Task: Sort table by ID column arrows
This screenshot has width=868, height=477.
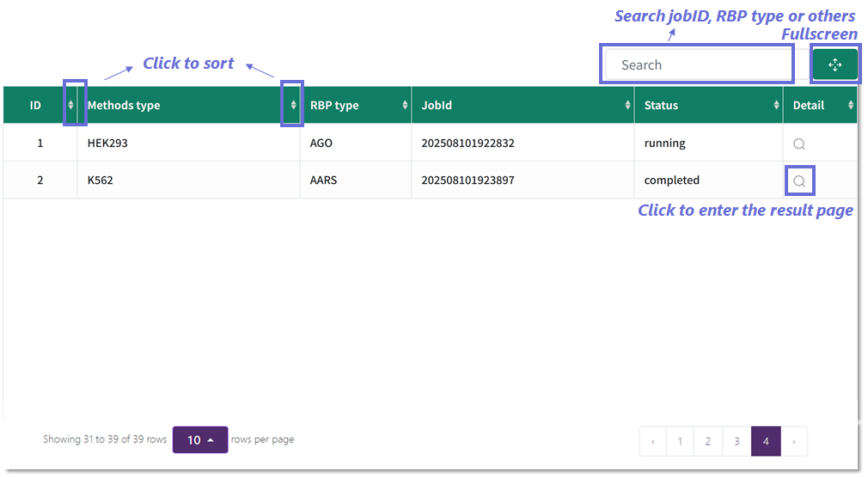Action: coord(70,105)
